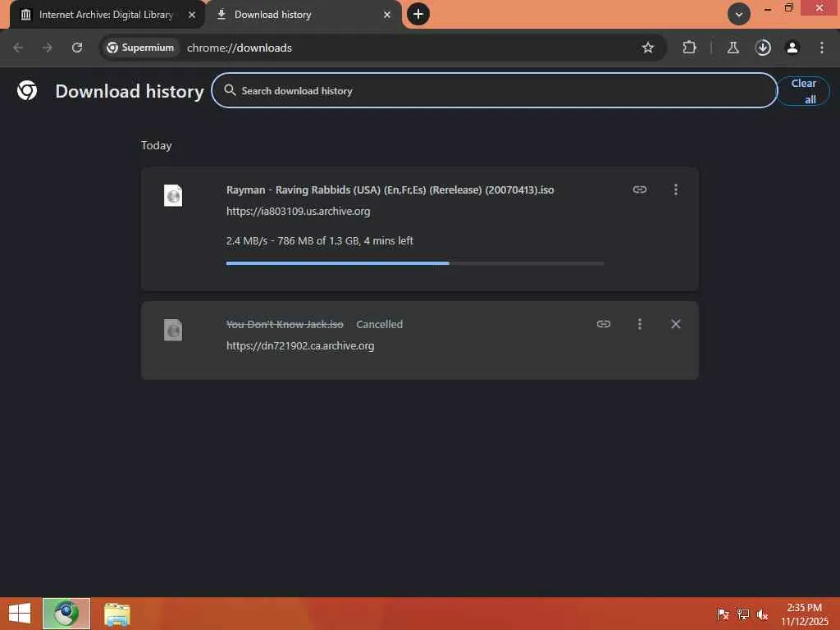Click the magnifier icon in search box
Image resolution: width=840 pixels, height=630 pixels.
click(x=230, y=90)
